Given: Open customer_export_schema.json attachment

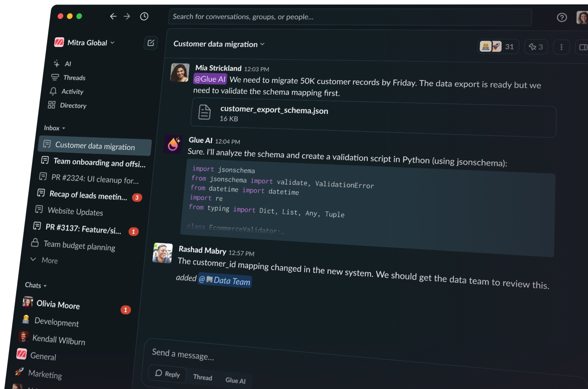Looking at the screenshot, I should [274, 110].
